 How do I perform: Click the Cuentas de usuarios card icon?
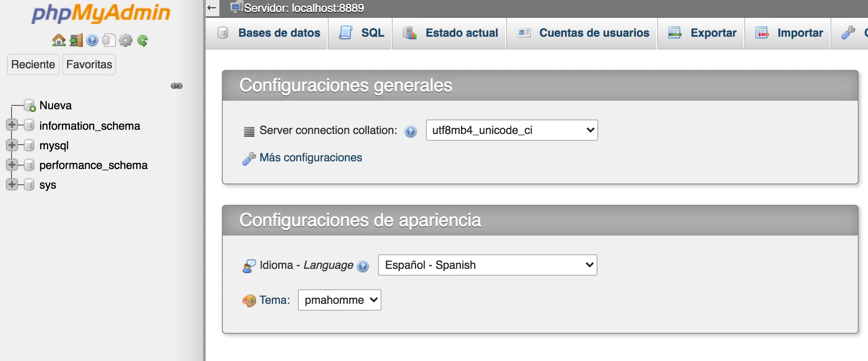524,33
